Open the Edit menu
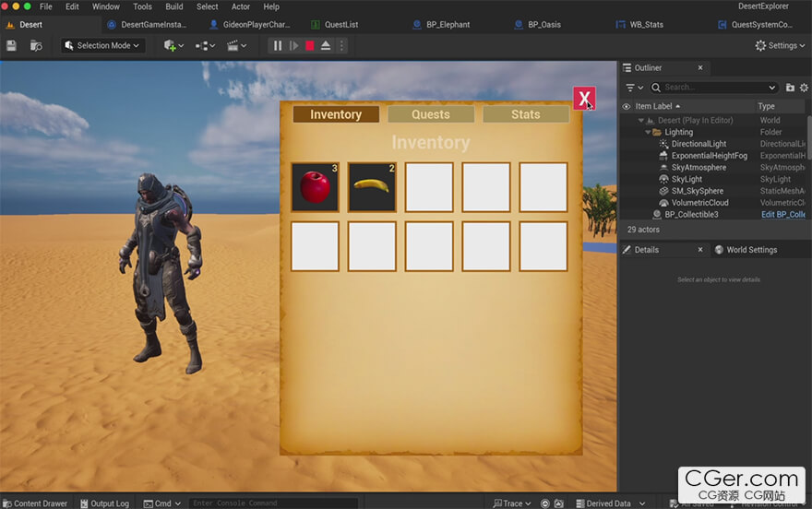This screenshot has width=812, height=509. [72, 6]
